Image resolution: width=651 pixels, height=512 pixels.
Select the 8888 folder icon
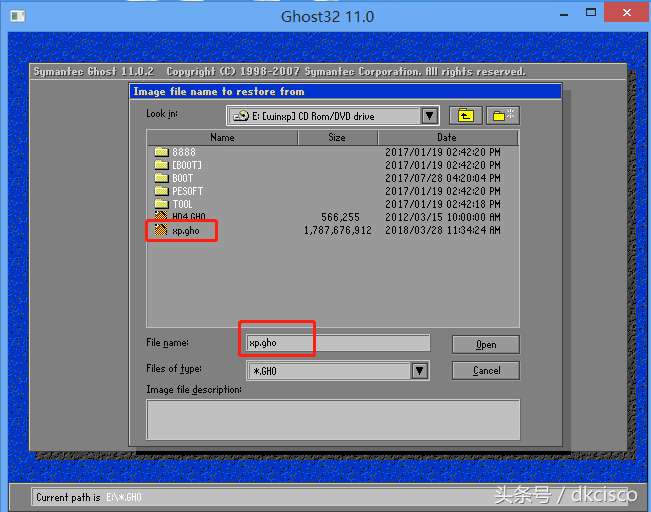coord(162,152)
